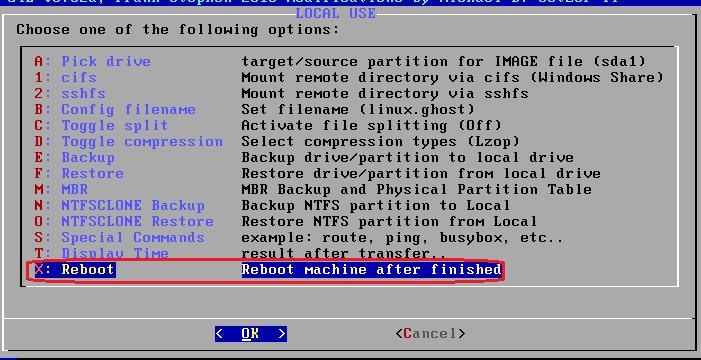Select 'B: Config filename' entry

115,110
